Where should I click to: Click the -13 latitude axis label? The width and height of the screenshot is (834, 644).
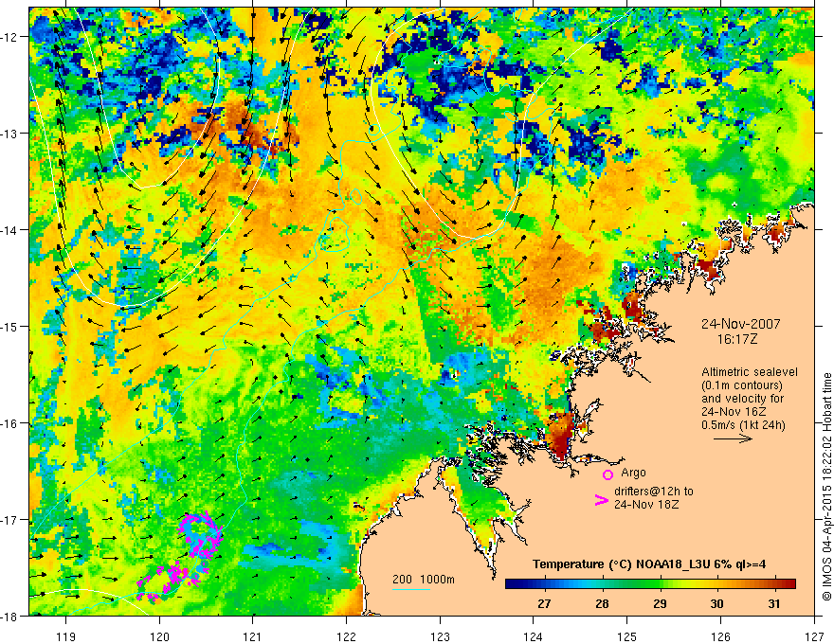pyautogui.click(x=9, y=133)
